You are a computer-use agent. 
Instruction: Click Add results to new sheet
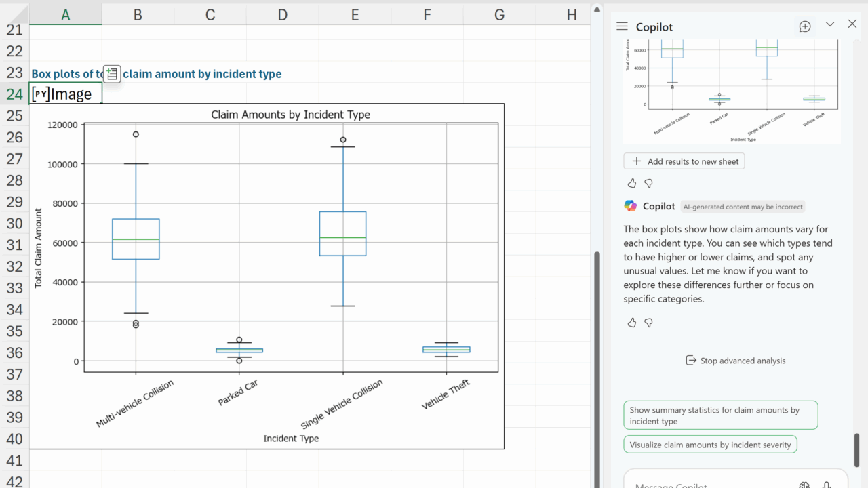(x=684, y=161)
